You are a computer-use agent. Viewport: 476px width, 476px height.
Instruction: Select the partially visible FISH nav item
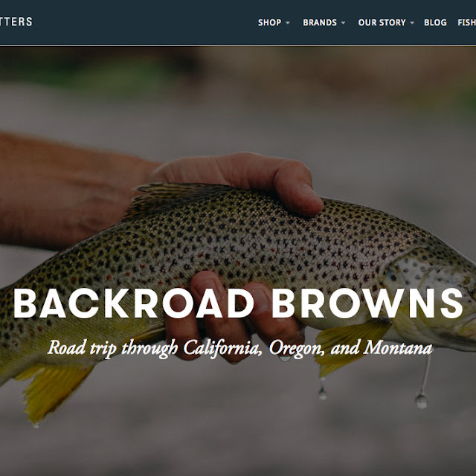click(466, 22)
